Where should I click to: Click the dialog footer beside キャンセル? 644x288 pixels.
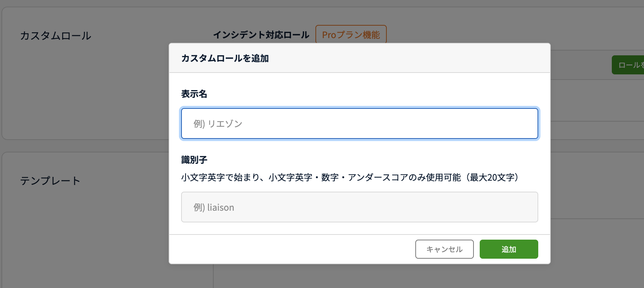tap(293, 249)
